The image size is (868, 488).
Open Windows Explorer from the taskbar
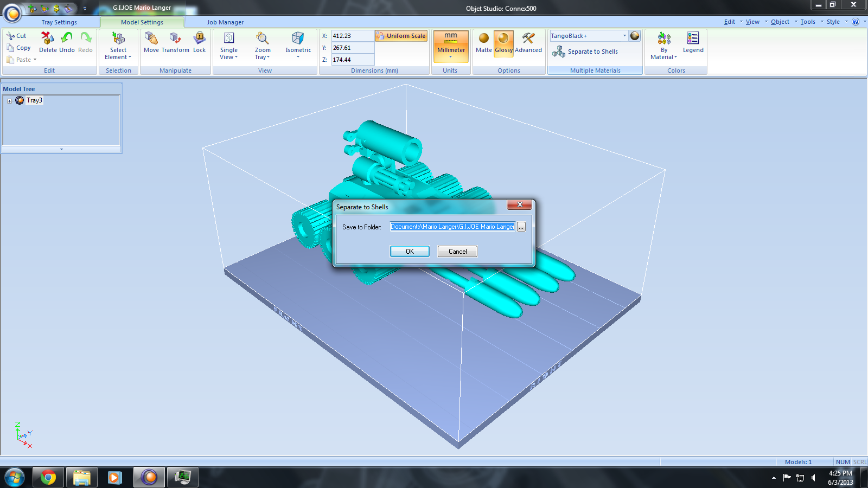point(82,477)
